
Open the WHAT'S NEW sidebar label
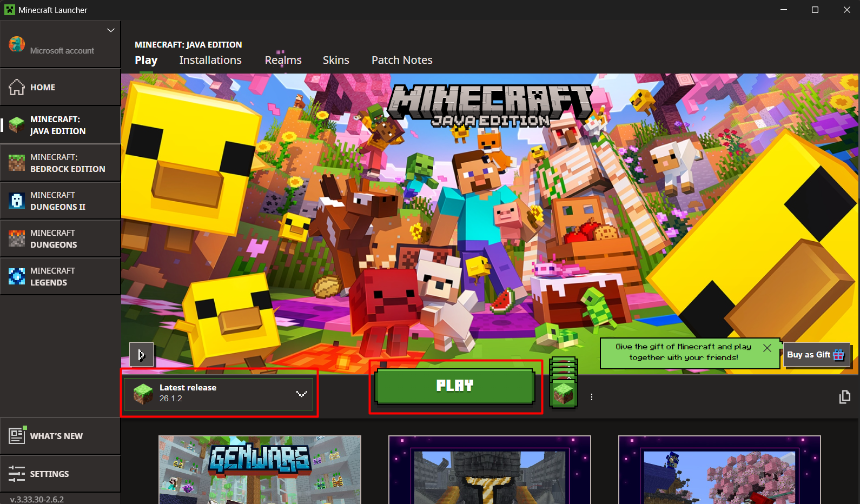(x=56, y=436)
